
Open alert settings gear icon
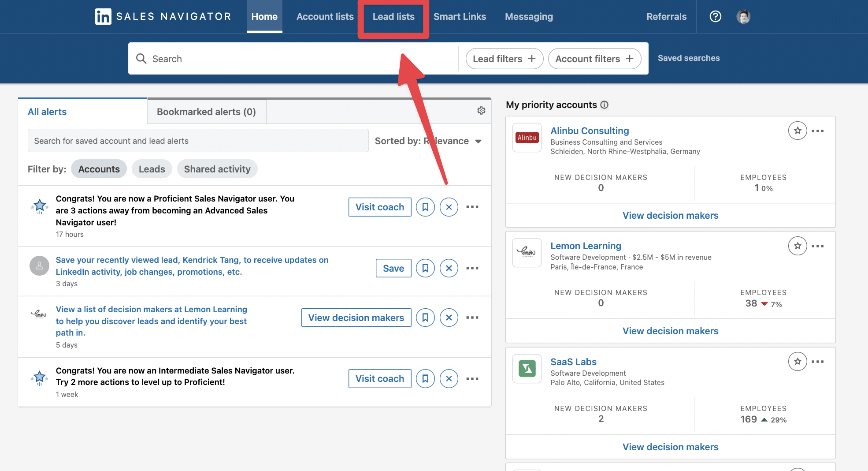pyautogui.click(x=481, y=111)
